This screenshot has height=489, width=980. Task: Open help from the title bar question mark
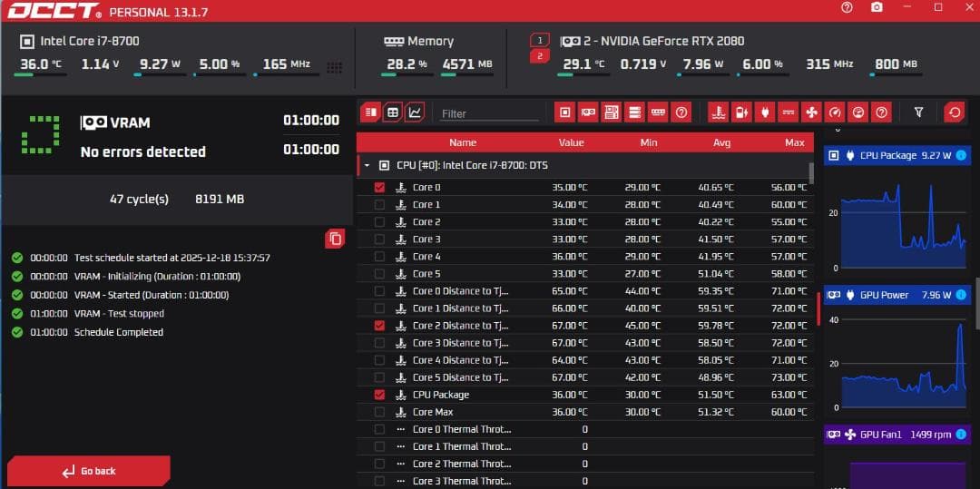tap(847, 7)
